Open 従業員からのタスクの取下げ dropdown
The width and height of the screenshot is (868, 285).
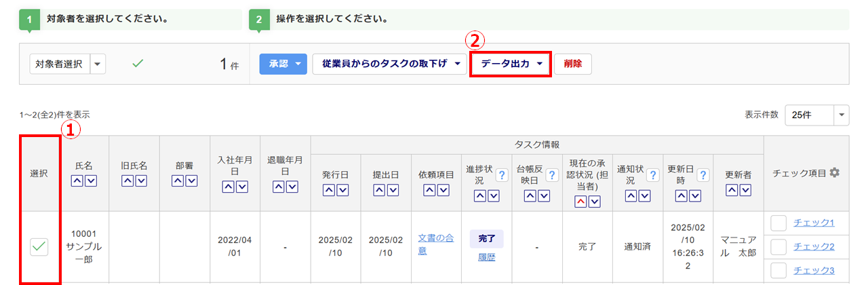(x=389, y=64)
